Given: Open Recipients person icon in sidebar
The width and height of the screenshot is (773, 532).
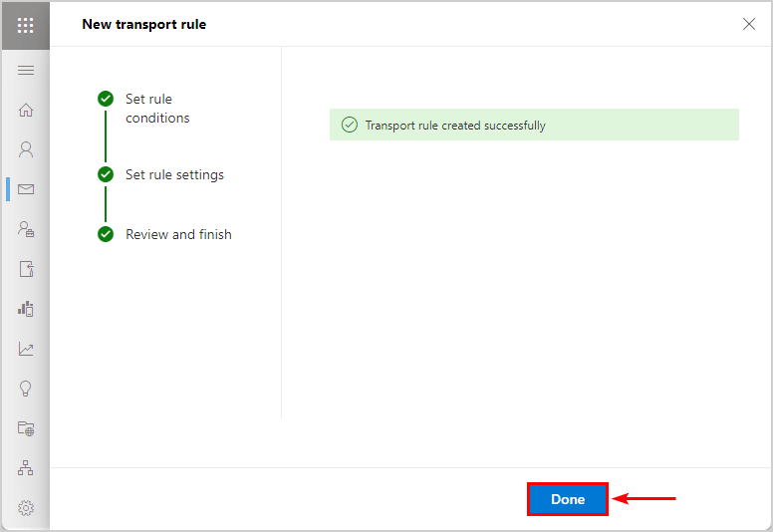Looking at the screenshot, I should click(26, 149).
